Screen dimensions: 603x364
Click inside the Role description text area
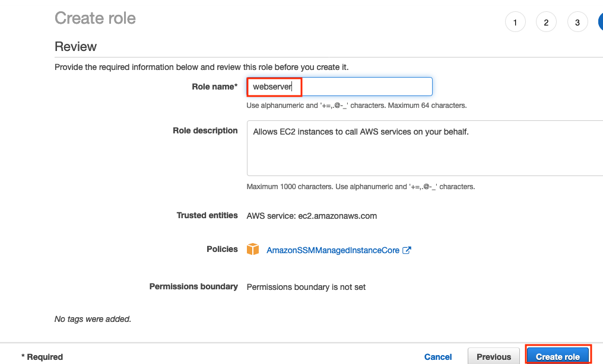point(424,148)
